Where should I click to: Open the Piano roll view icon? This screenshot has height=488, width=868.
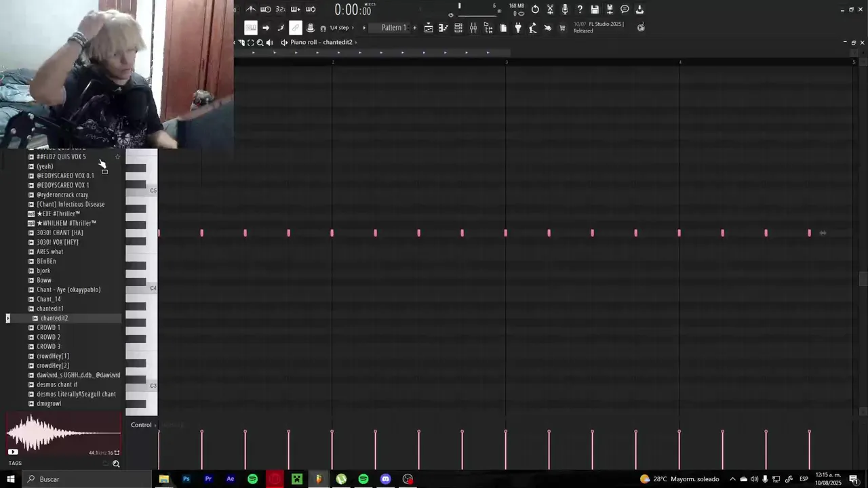pos(443,28)
